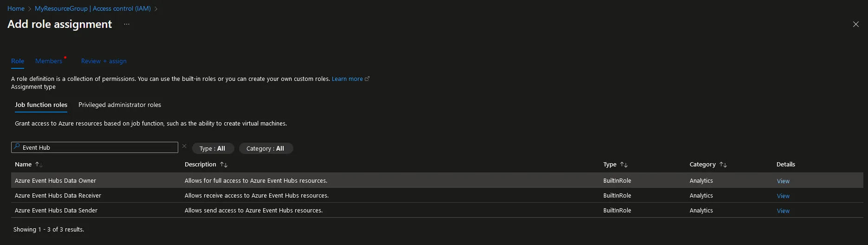Click 'Allows for full access' description cell
This screenshot has height=245, width=868.
256,180
